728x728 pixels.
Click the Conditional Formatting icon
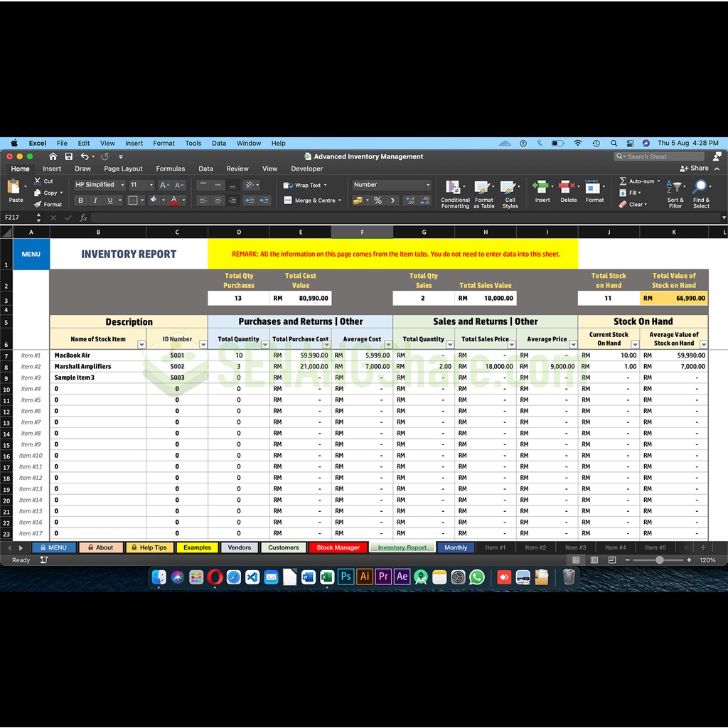pyautogui.click(x=454, y=188)
